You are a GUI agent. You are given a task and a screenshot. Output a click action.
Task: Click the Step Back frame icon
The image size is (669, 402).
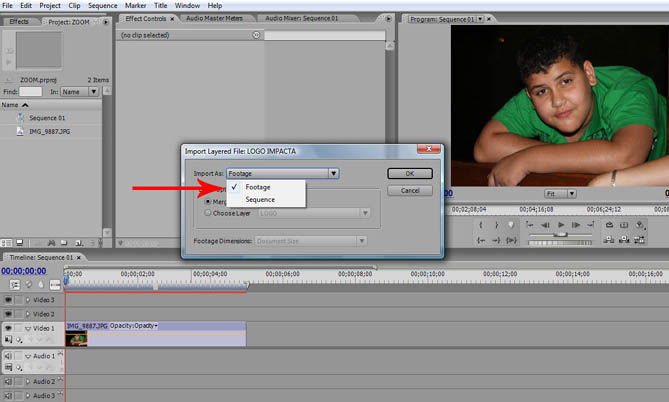[545, 225]
